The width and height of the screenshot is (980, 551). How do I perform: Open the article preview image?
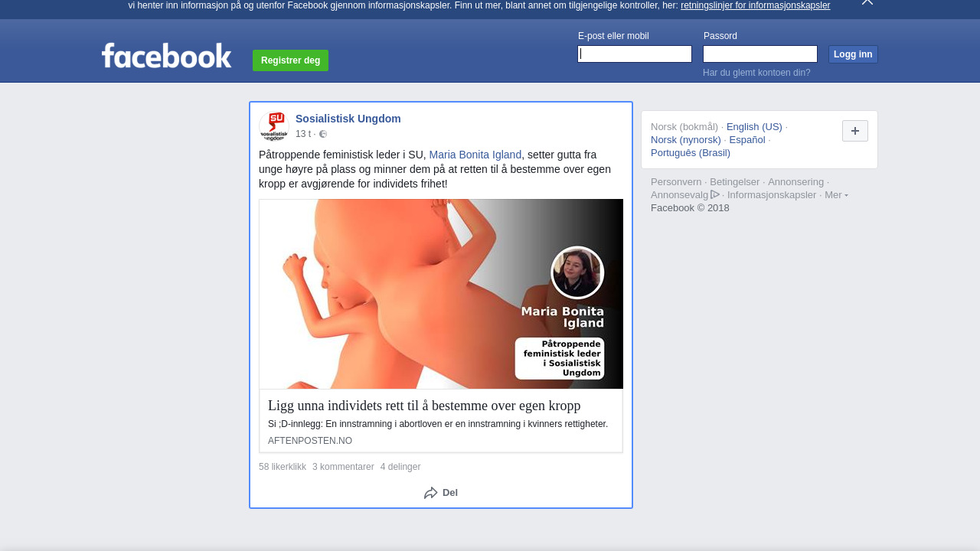[441, 294]
